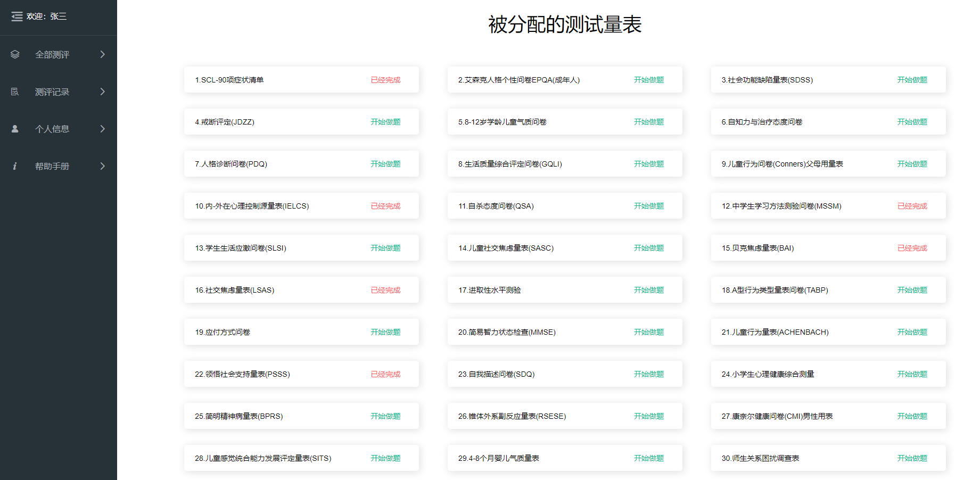Click 已经完成 for 贝克焦虑量表(BAI)
This screenshot has height=480, width=980.
click(x=912, y=248)
